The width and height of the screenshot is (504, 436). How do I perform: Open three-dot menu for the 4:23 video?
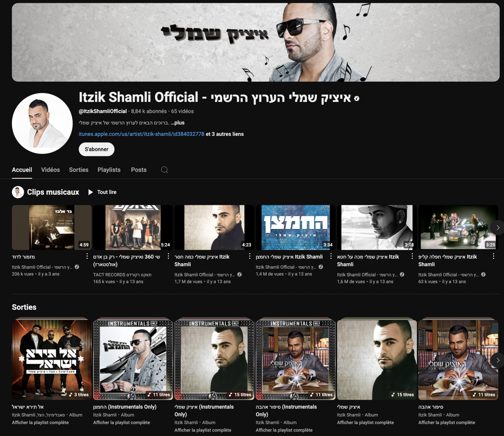point(250,256)
